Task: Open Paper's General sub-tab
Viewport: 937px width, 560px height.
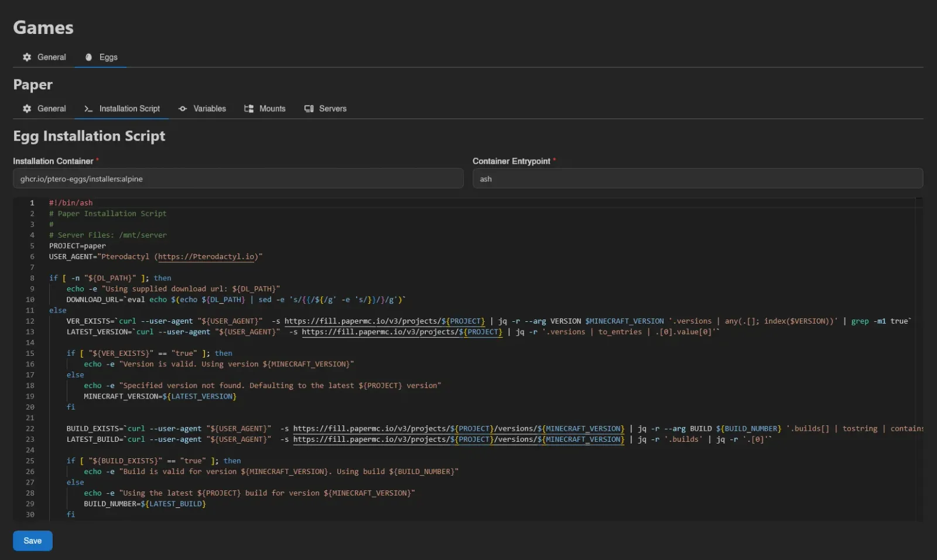Action: [45, 109]
